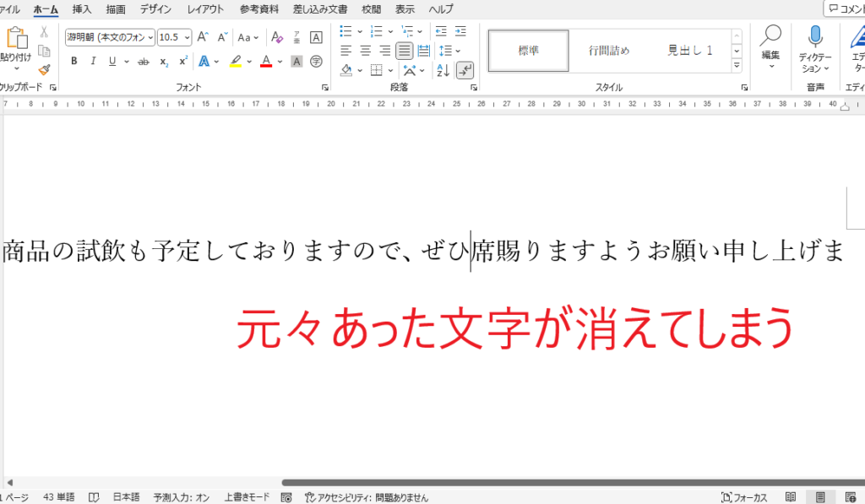Open the Paragraph dialog launcher
This screenshot has width=865, height=504.
473,87
